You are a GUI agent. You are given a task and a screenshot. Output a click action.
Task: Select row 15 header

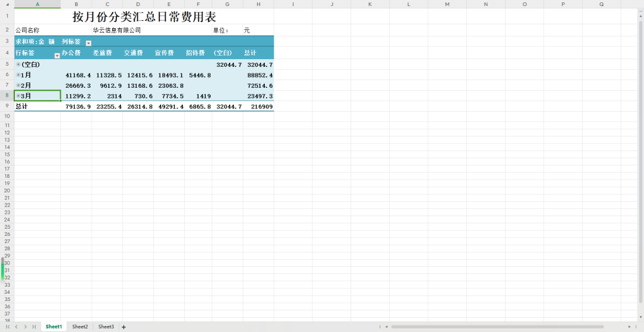(7, 154)
